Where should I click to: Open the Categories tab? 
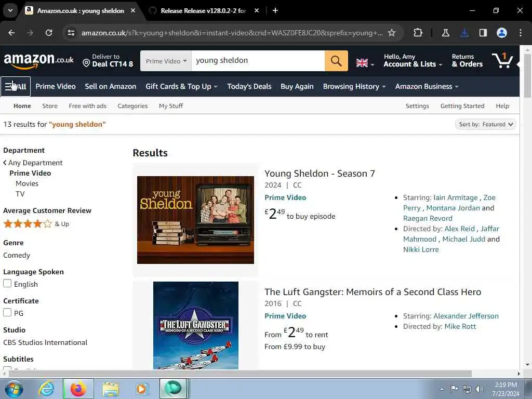coord(132,106)
